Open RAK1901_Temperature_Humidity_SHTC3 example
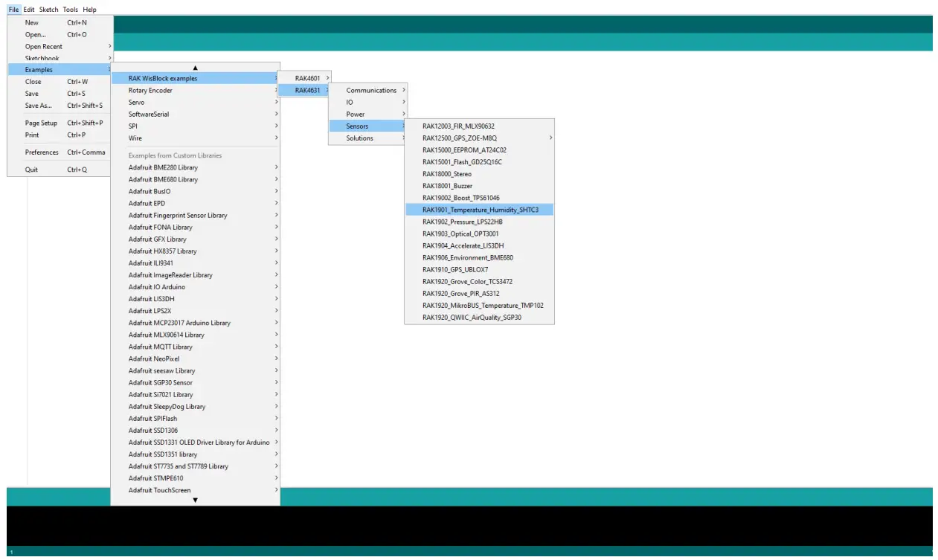 coord(479,210)
